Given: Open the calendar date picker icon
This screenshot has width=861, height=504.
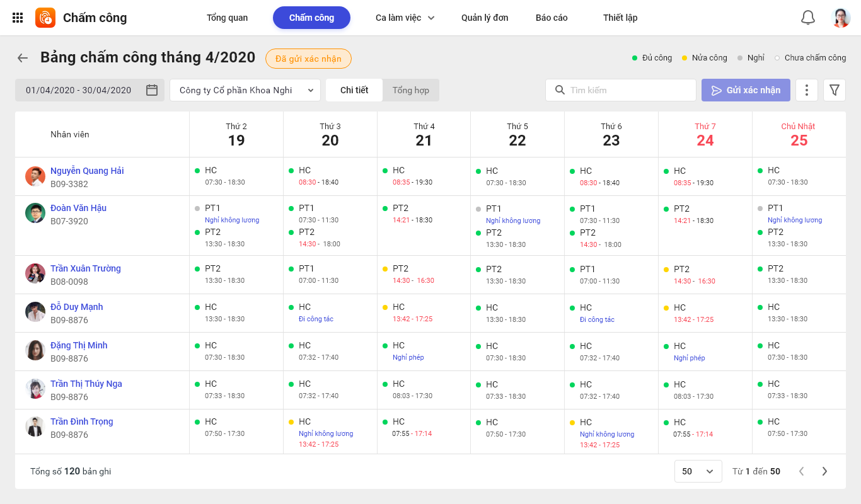Looking at the screenshot, I should 152,90.
